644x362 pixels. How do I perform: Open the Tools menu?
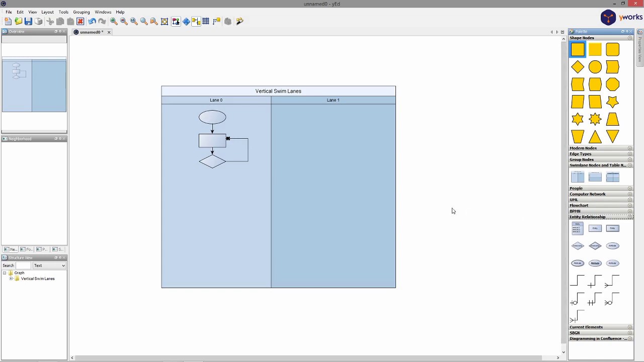(x=63, y=12)
